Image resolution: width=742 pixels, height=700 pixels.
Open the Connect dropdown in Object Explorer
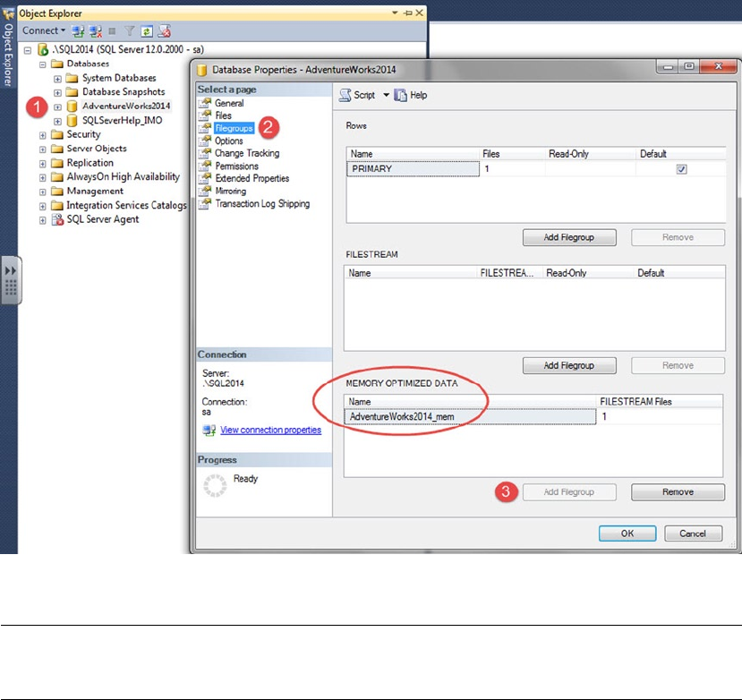44,30
